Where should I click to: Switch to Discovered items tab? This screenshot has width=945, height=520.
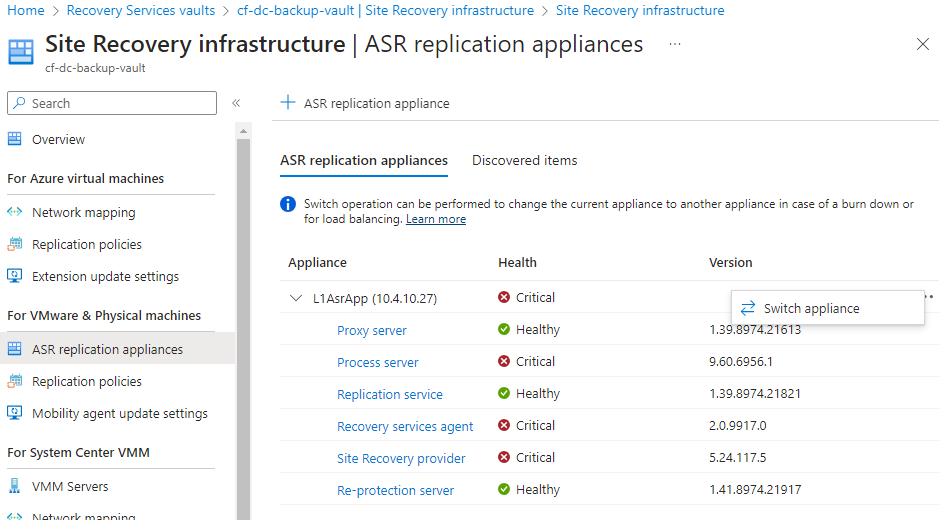(524, 160)
